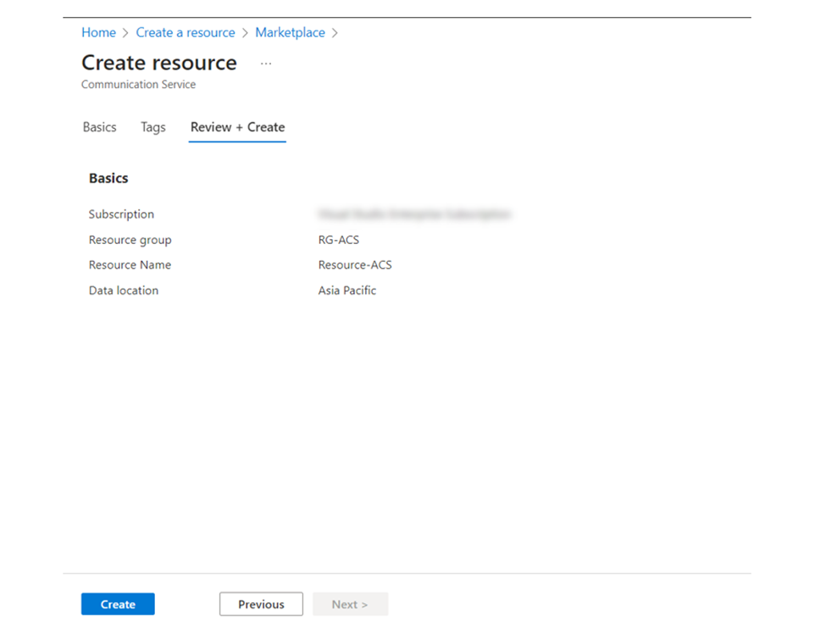Click the chevron right after Home breadcrumb
The width and height of the screenshot is (826, 644).
[x=125, y=33]
